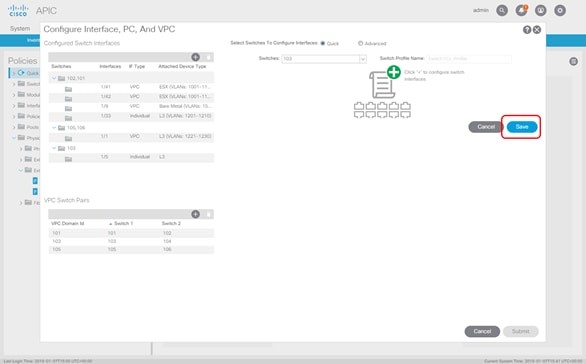Collapse the 103 switch group
Image resolution: width=586 pixels, height=364 pixels.
coord(54,148)
